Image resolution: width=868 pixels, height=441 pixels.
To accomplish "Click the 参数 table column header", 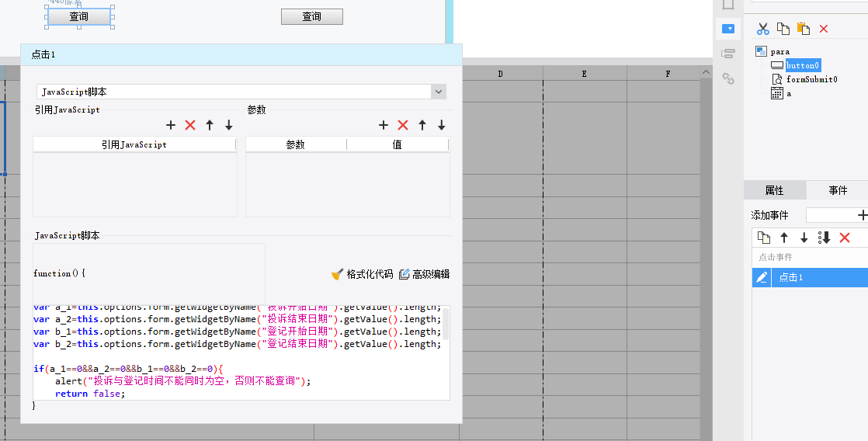I will point(296,144).
